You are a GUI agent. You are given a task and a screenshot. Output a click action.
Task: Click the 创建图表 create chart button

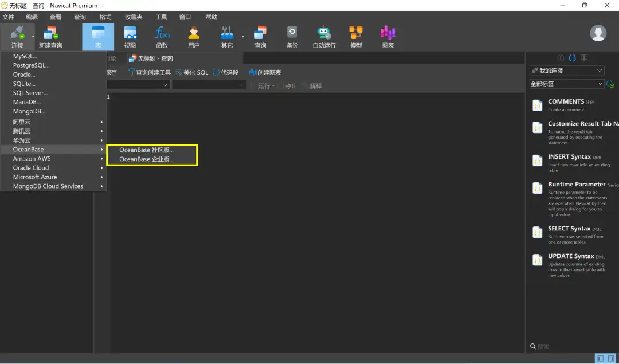[265, 72]
